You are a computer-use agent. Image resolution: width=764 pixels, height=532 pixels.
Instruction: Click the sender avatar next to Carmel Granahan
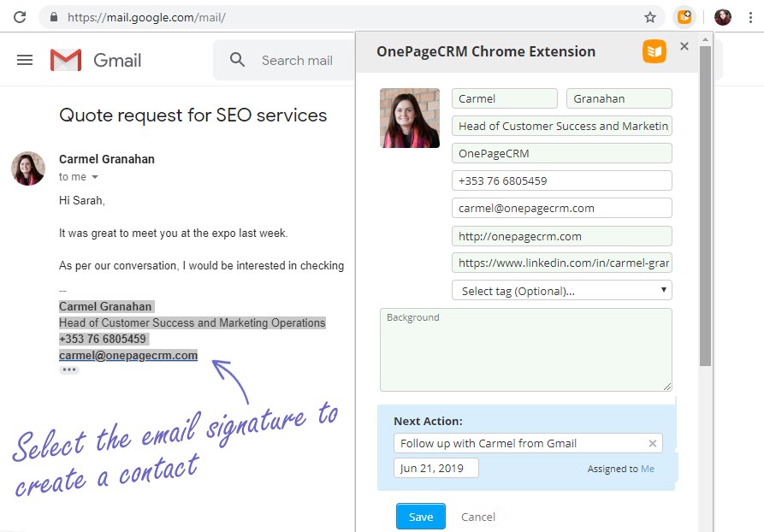coord(28,168)
